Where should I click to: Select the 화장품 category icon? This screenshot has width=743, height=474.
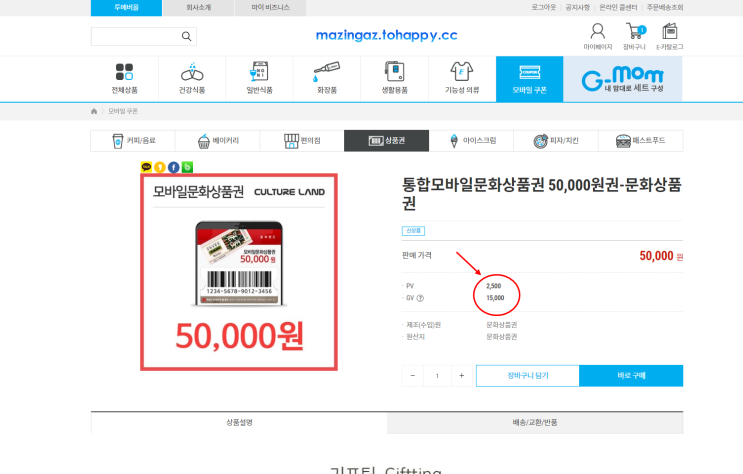click(326, 72)
